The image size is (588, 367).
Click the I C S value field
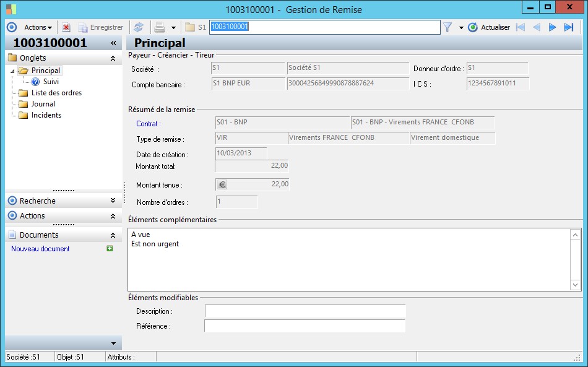[498, 84]
